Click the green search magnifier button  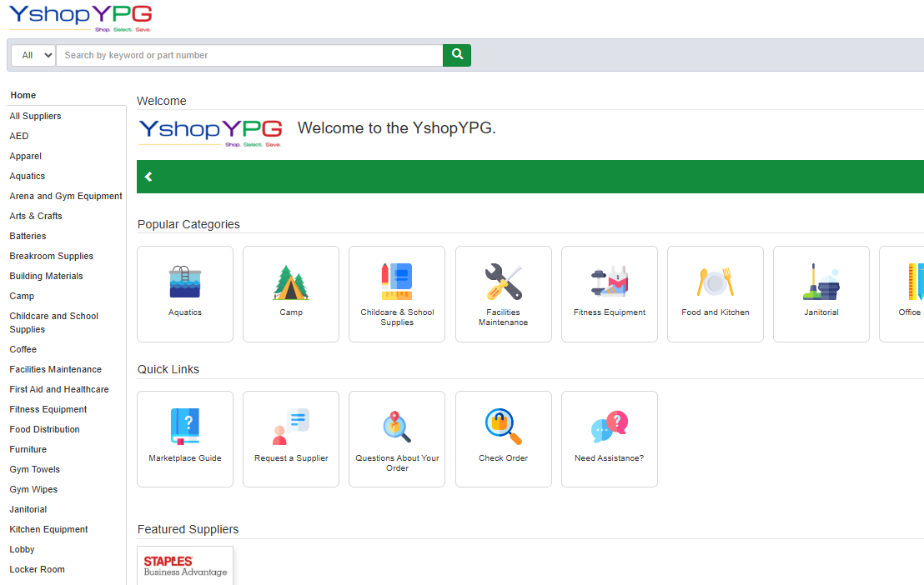click(456, 55)
